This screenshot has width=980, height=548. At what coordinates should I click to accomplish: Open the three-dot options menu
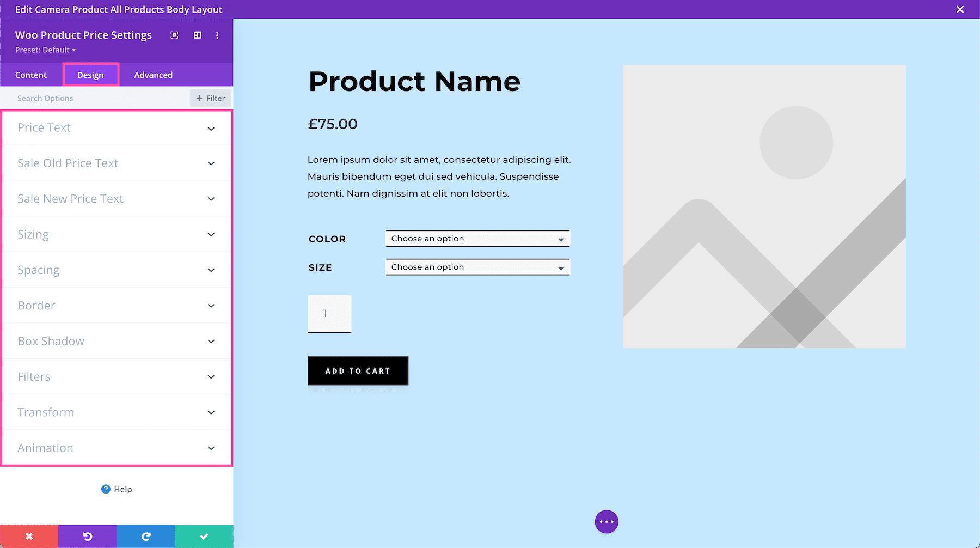point(217,35)
